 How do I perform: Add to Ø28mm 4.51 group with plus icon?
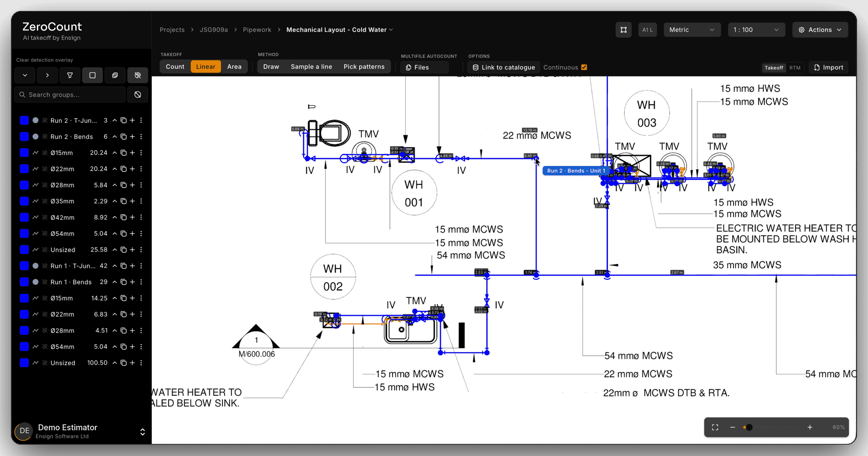click(132, 331)
